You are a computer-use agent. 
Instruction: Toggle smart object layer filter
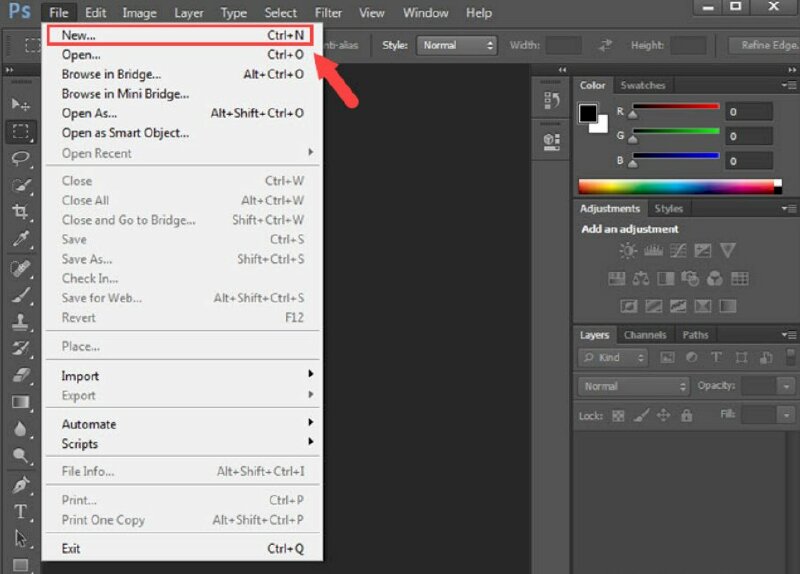click(x=766, y=358)
